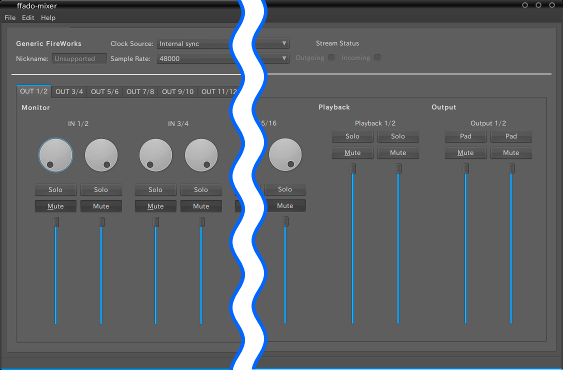Click the Nickname input field
Screen dimensions: 563x370
79,59
